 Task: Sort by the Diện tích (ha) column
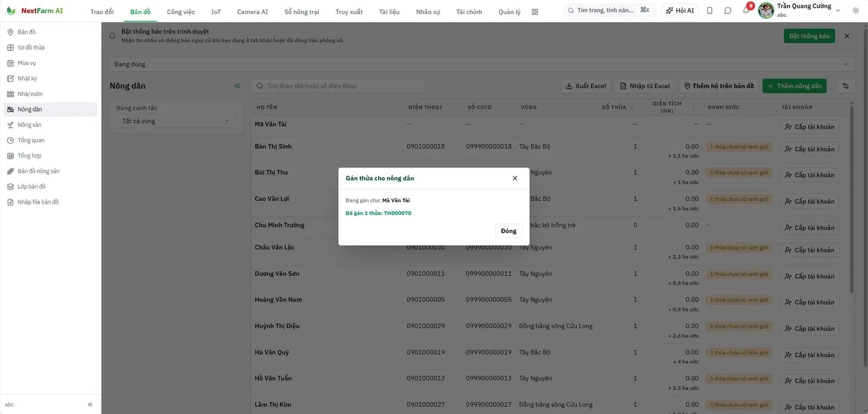click(x=674, y=107)
